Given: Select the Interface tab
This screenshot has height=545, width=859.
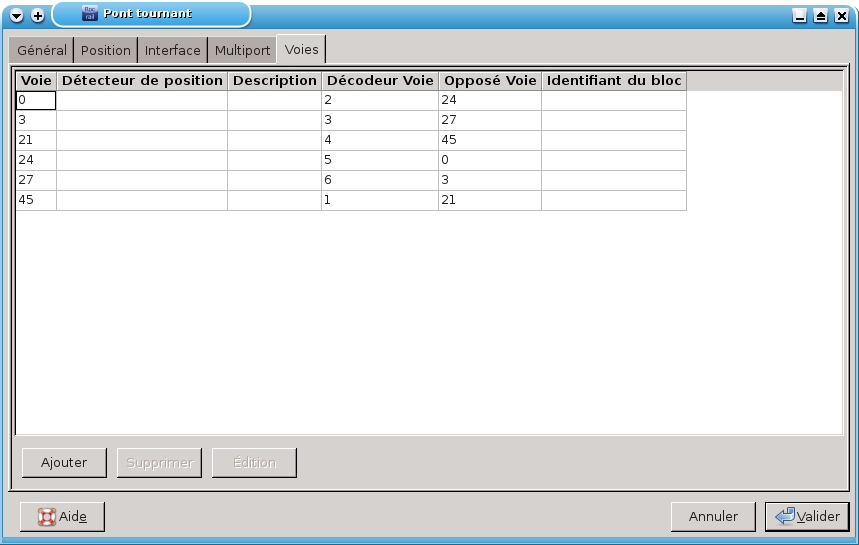Looking at the screenshot, I should point(173,50).
